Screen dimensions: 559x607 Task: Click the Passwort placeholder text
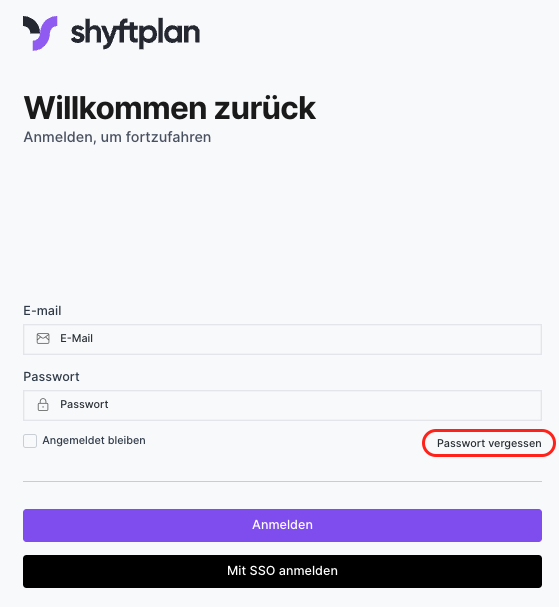tap(84, 405)
